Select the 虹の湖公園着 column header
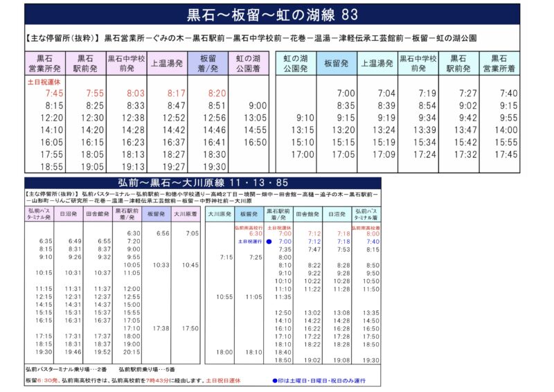This screenshot has width=554, height=392. tap(249, 64)
